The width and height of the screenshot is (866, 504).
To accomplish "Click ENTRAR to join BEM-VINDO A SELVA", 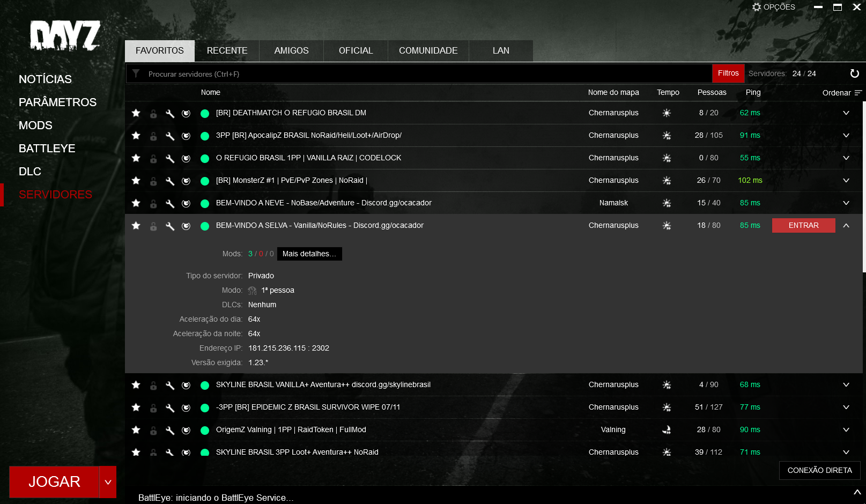I will [x=804, y=226].
